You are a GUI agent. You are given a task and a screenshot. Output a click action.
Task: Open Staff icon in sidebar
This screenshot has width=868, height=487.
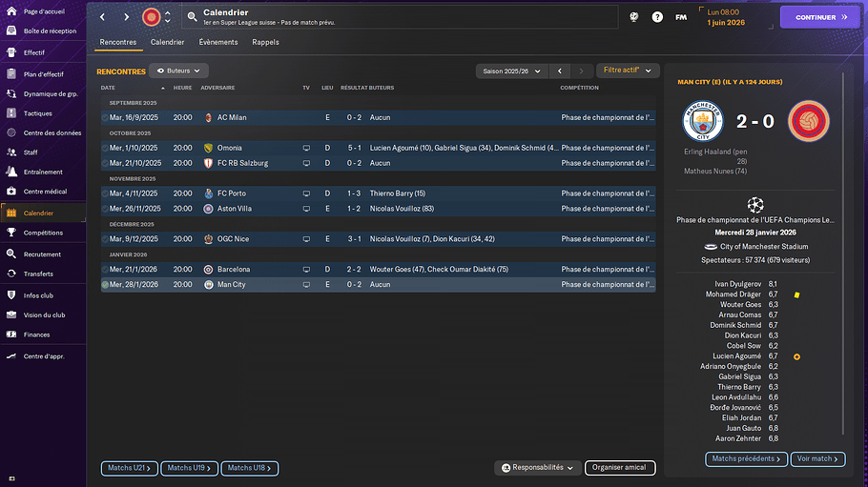coord(11,152)
